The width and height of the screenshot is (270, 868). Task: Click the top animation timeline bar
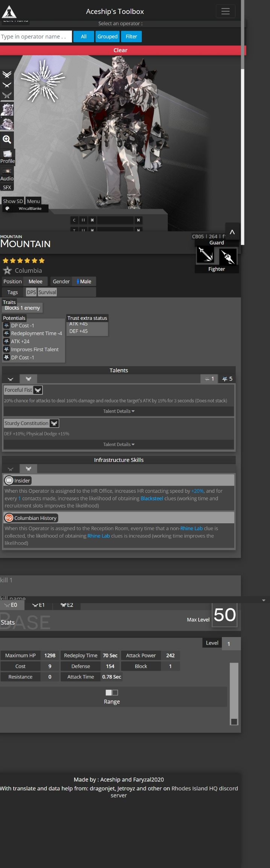(x=115, y=220)
